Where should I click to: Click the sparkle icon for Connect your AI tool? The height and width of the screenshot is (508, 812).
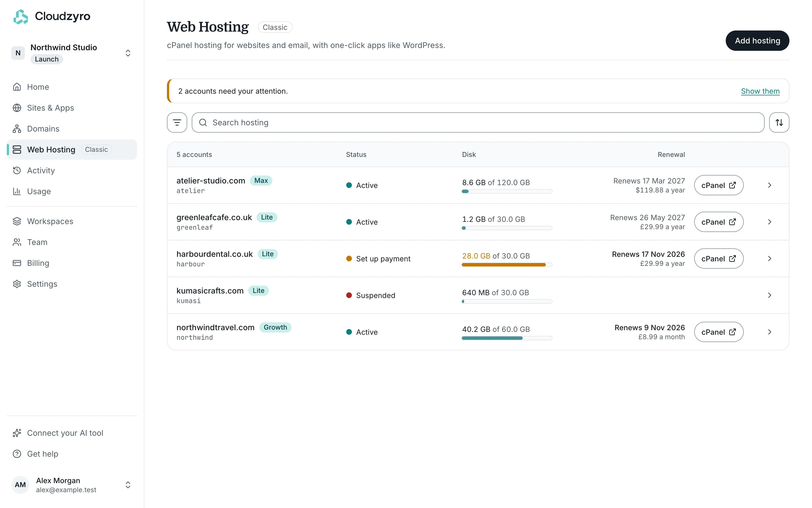tap(17, 433)
